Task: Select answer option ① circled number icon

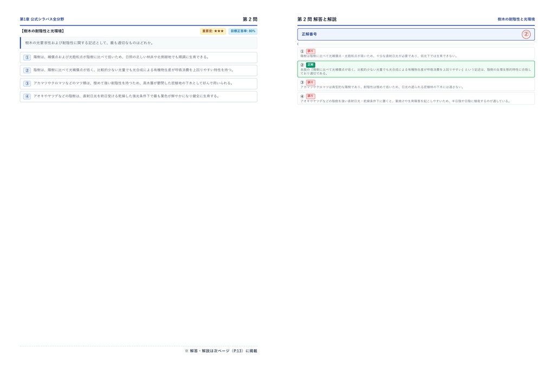Action: click(x=27, y=57)
